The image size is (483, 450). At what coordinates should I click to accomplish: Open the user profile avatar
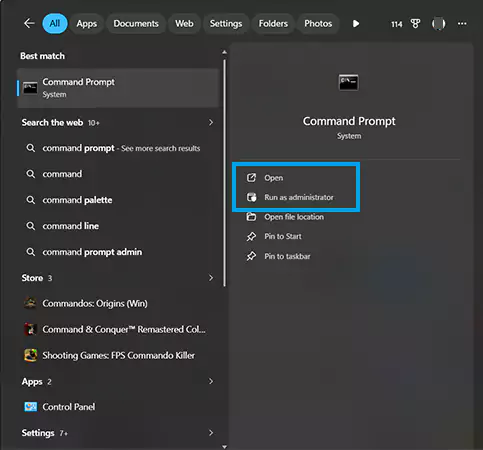pos(438,24)
